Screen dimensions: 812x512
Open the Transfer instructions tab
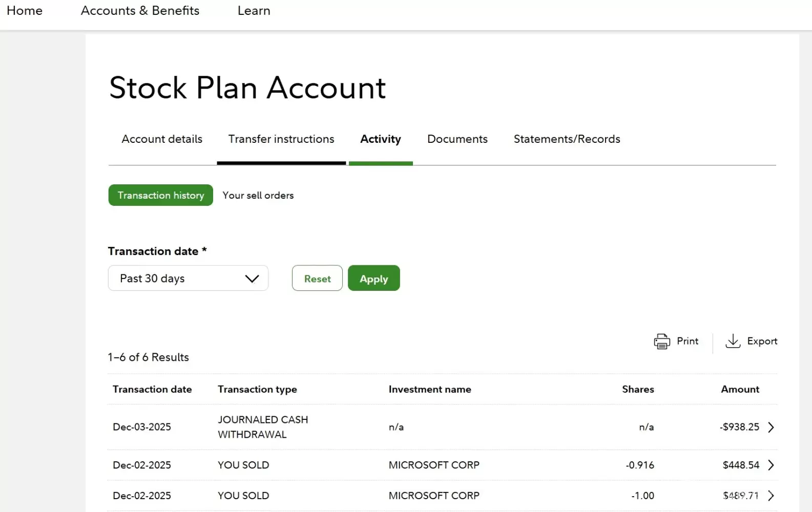[281, 139]
